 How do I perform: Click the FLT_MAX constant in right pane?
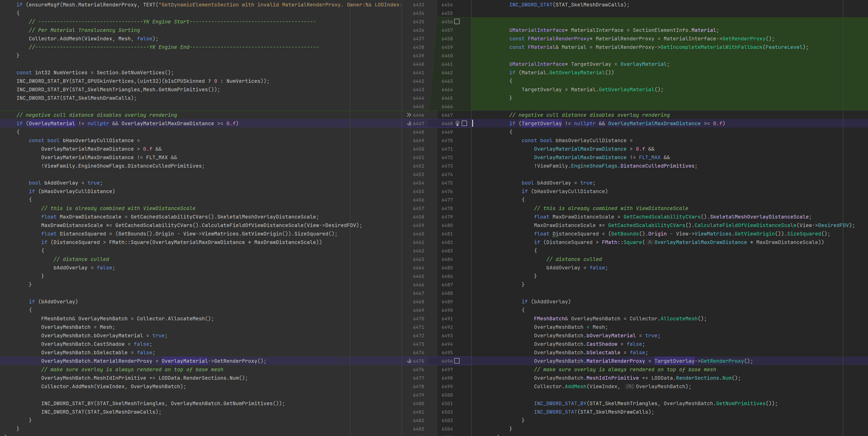649,157
